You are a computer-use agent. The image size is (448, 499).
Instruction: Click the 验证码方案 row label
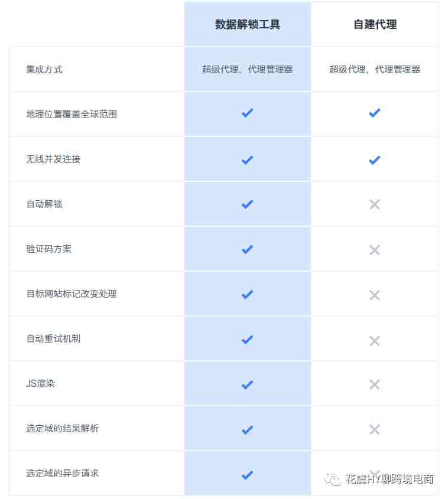[48, 249]
